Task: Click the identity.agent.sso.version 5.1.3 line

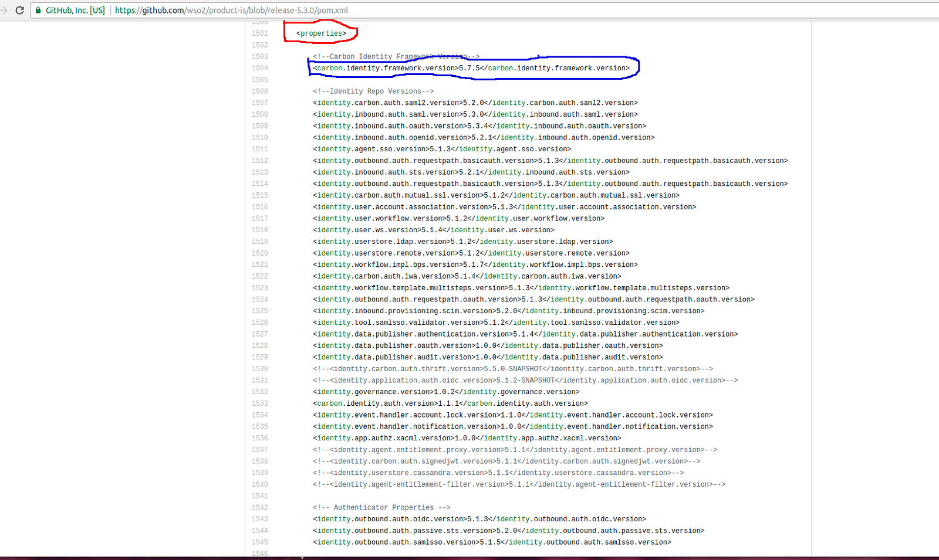Action: pos(442,150)
